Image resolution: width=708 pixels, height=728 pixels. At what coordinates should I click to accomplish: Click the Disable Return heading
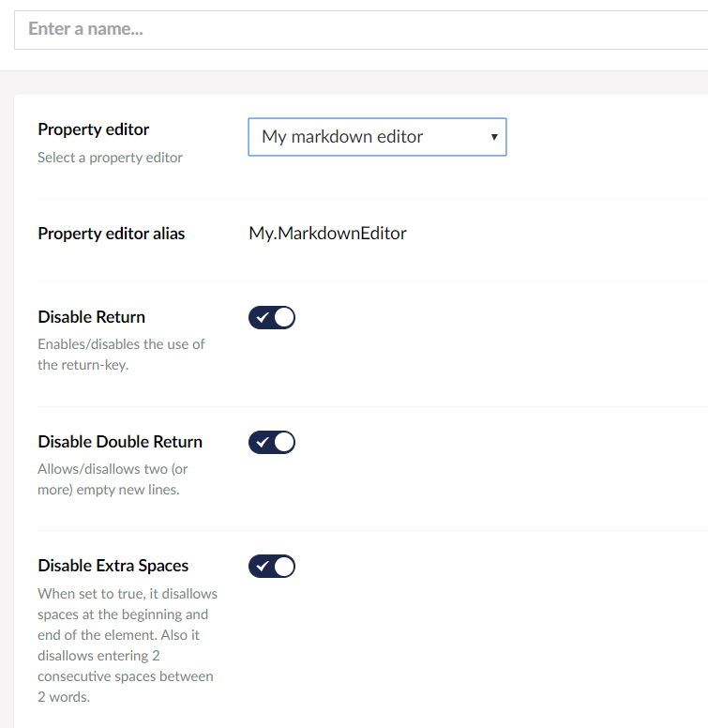pyautogui.click(x=92, y=317)
